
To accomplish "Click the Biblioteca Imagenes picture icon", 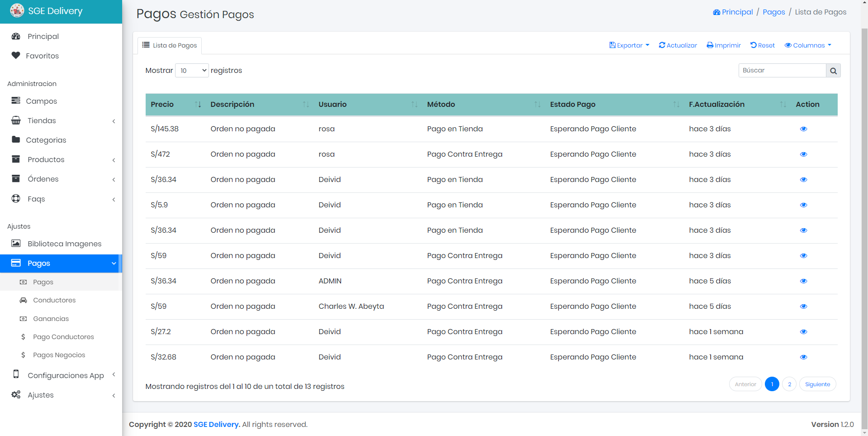I will tap(16, 244).
